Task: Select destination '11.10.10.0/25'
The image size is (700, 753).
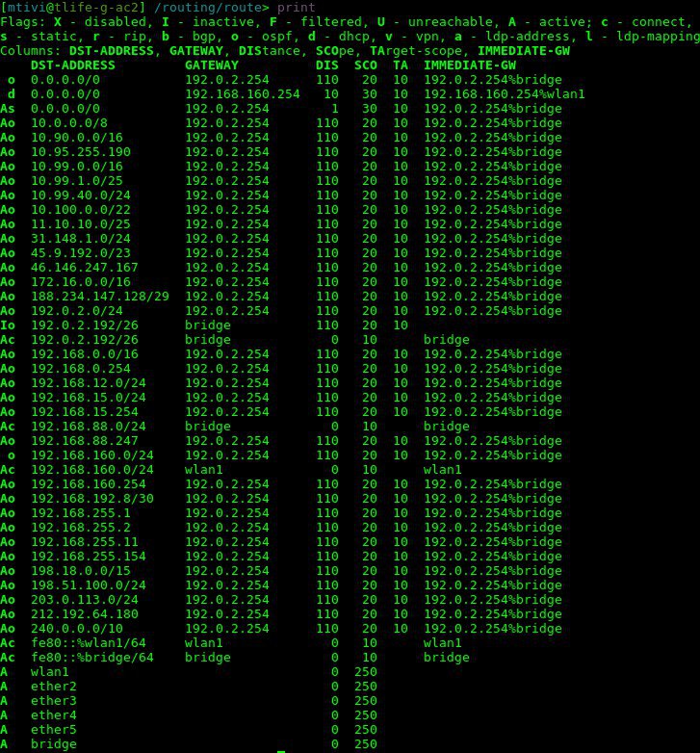Action: click(81, 223)
